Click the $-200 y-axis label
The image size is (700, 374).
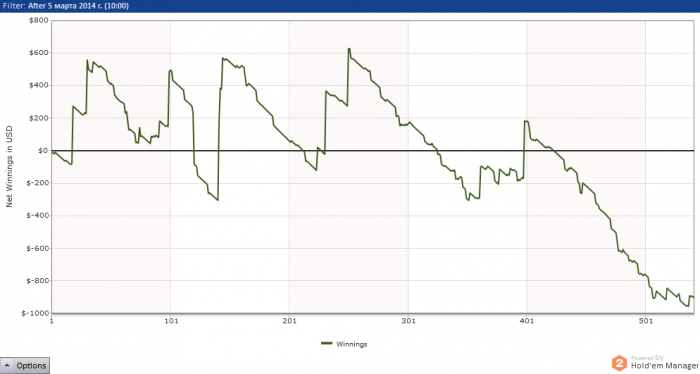(37, 183)
